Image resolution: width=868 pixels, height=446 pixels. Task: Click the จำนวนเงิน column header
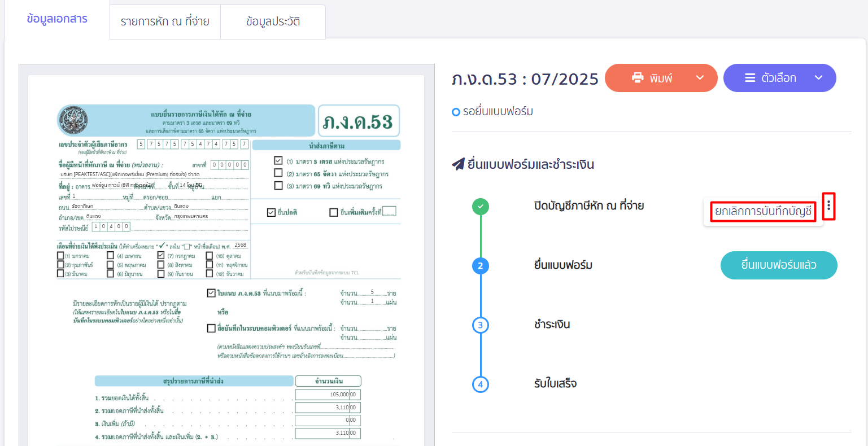329,381
